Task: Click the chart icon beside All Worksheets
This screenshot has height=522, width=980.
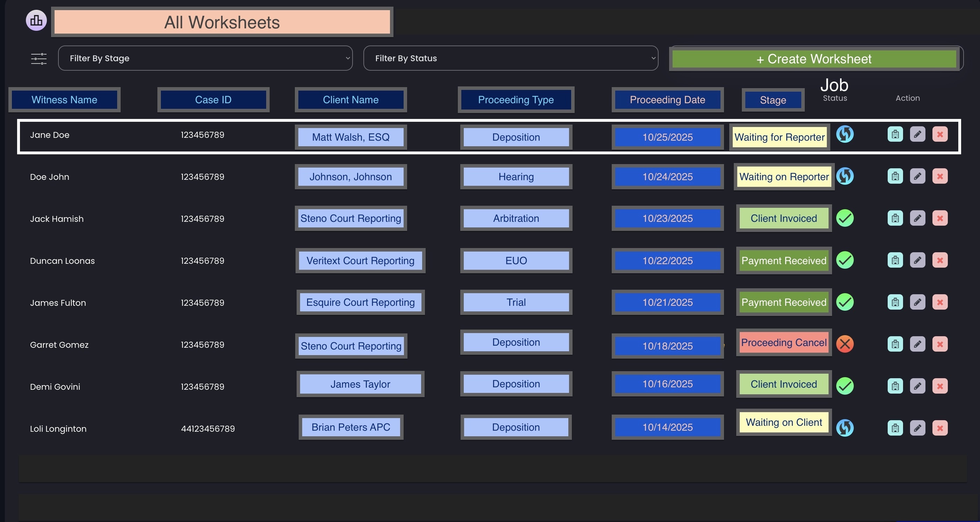Action: point(36,21)
